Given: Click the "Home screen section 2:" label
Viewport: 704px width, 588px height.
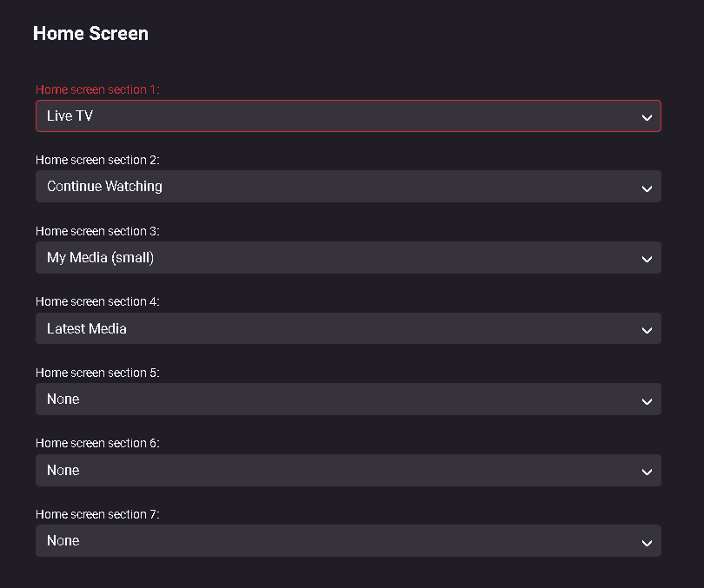Looking at the screenshot, I should pos(97,160).
